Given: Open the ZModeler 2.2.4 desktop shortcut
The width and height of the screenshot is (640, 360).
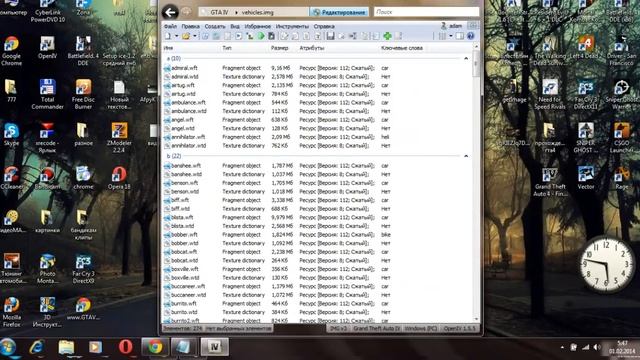Looking at the screenshot, I should (x=119, y=138).
